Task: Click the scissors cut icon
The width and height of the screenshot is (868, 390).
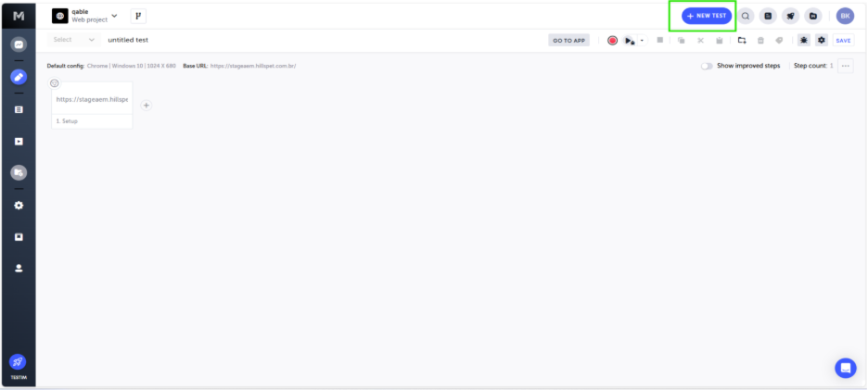Action: [700, 41]
